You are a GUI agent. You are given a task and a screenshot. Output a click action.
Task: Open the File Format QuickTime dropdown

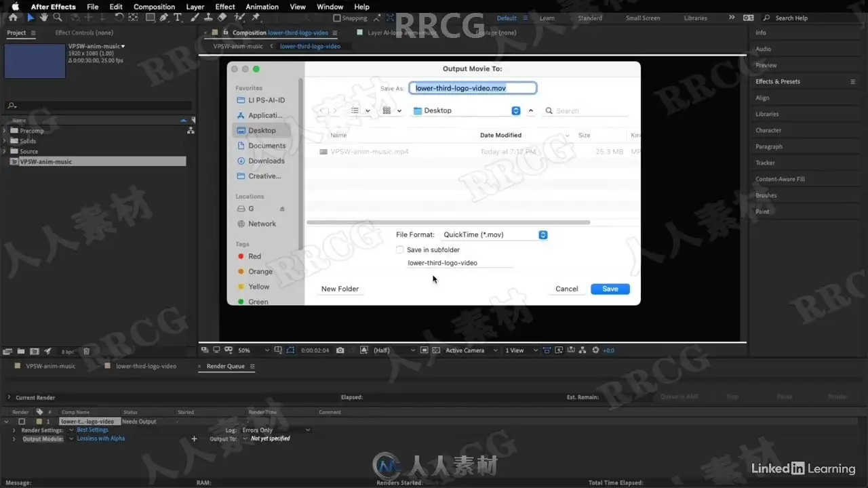coord(494,235)
